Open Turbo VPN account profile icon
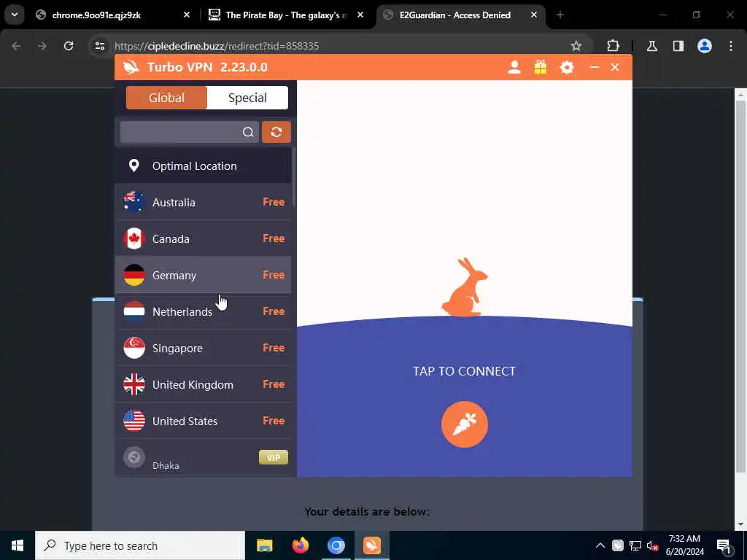This screenshot has width=747, height=560. pyautogui.click(x=514, y=67)
